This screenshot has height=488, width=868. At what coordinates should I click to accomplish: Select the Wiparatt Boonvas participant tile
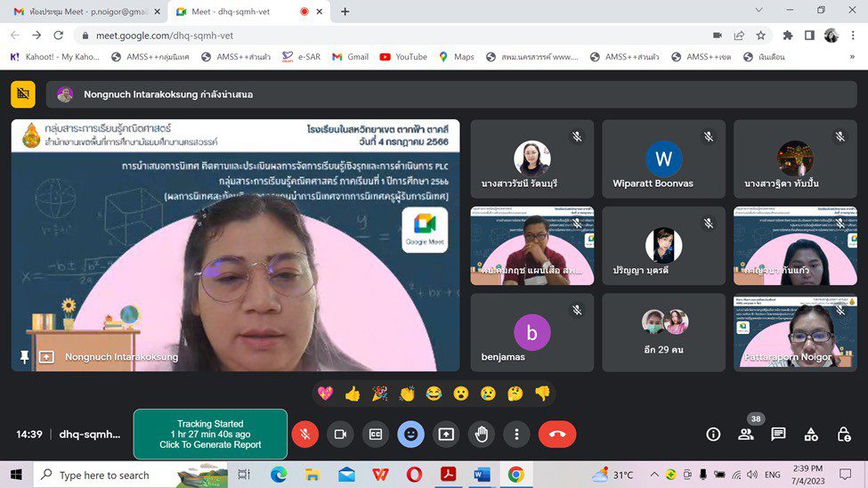click(663, 159)
